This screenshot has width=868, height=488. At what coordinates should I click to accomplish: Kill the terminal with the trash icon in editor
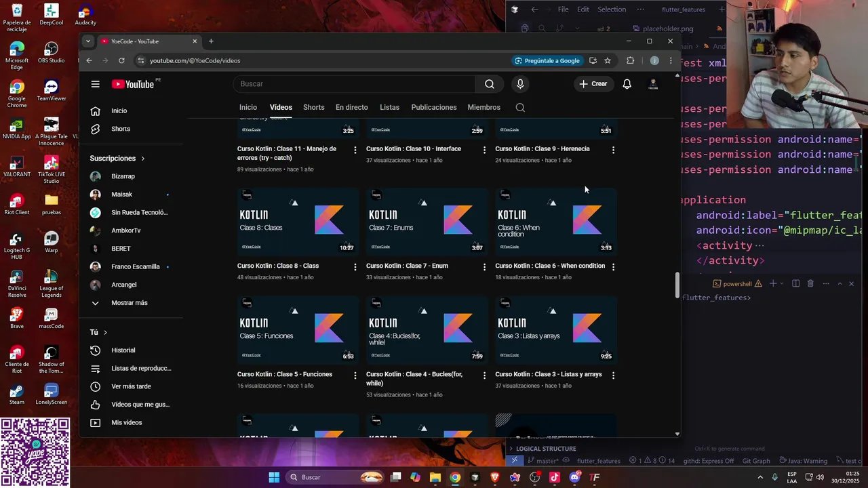coord(810,283)
